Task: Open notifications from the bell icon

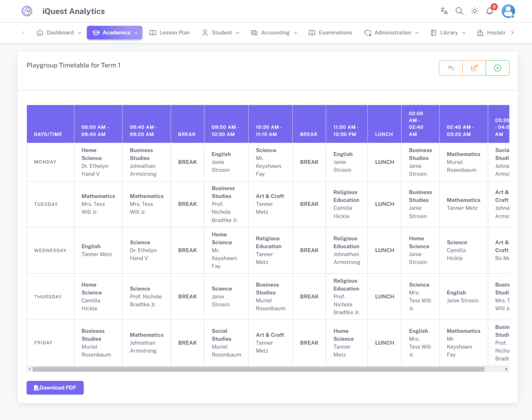Action: [489, 11]
